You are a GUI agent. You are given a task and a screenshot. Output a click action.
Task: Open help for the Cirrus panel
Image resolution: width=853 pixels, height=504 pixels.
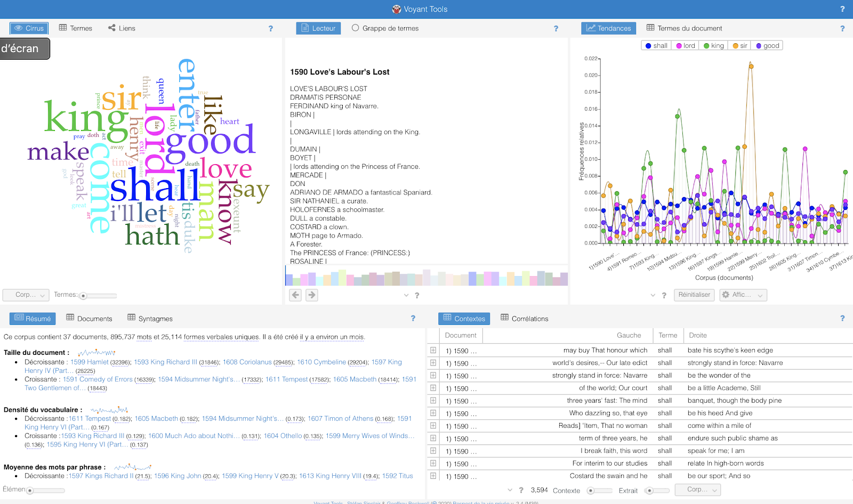(270, 29)
